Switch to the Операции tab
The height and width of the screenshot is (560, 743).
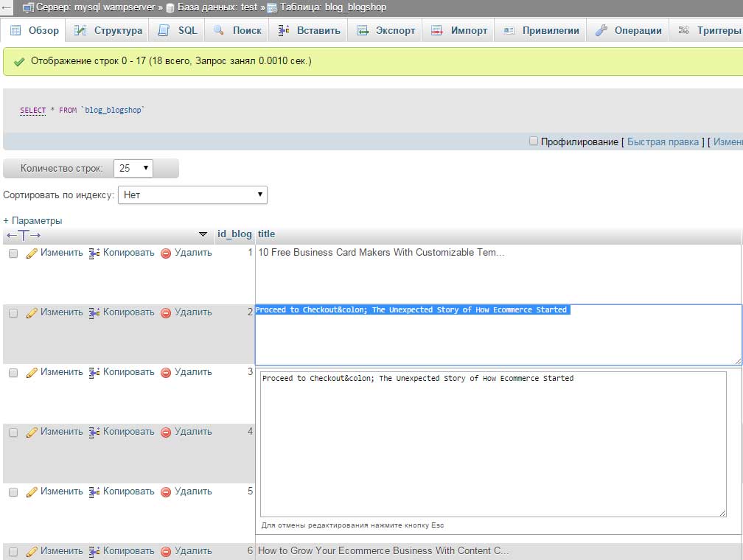[x=629, y=30]
